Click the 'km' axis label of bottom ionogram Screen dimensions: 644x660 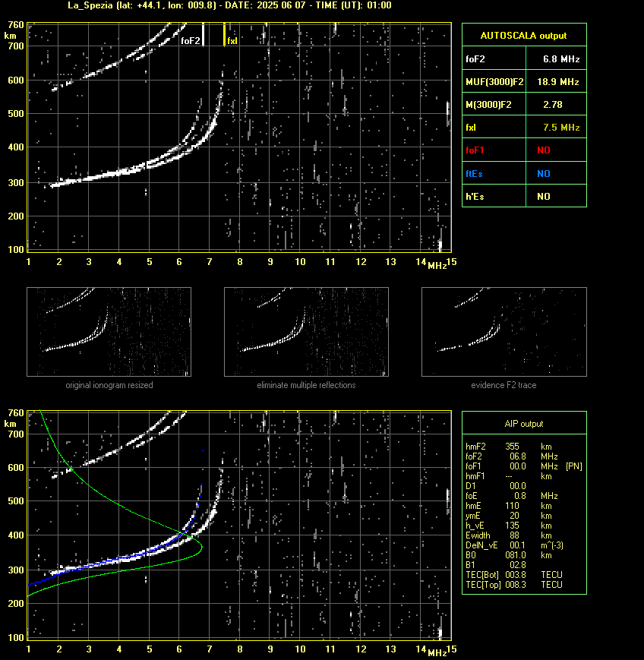point(10,424)
